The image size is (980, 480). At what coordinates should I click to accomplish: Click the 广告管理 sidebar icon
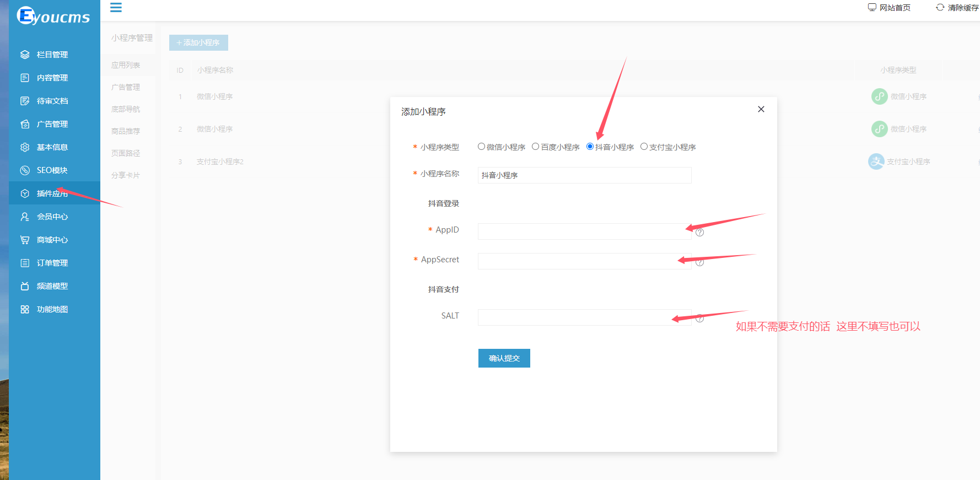(25, 124)
